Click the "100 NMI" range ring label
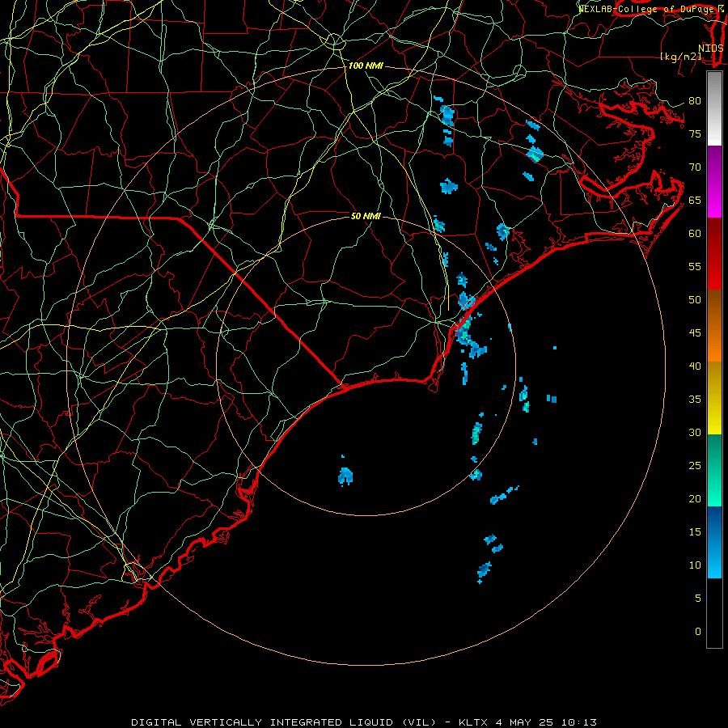This screenshot has height=728, width=728. pyautogui.click(x=366, y=66)
